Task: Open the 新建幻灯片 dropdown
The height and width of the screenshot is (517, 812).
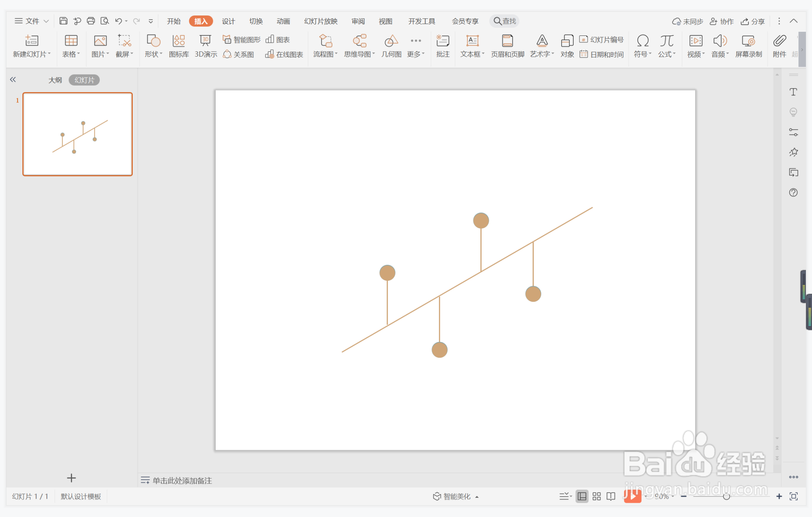Action: pyautogui.click(x=32, y=54)
